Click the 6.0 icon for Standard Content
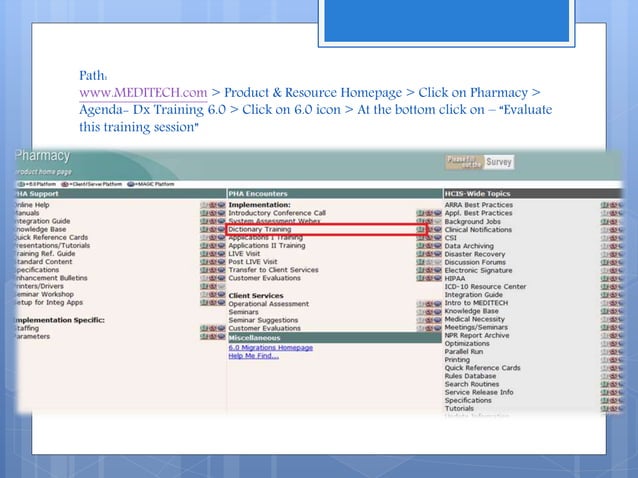Screen dimensions: 638x478 pos(204,262)
